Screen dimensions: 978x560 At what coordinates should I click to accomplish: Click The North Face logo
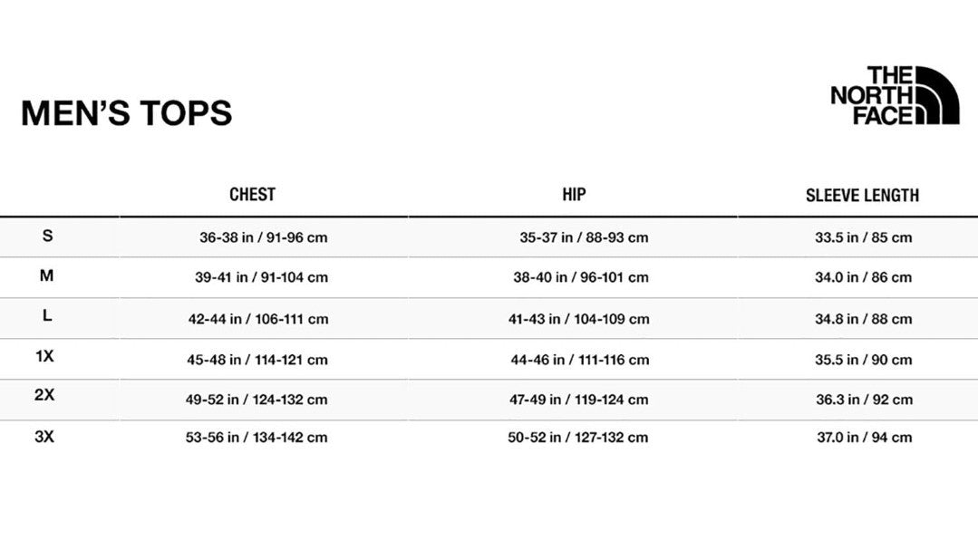895,95
